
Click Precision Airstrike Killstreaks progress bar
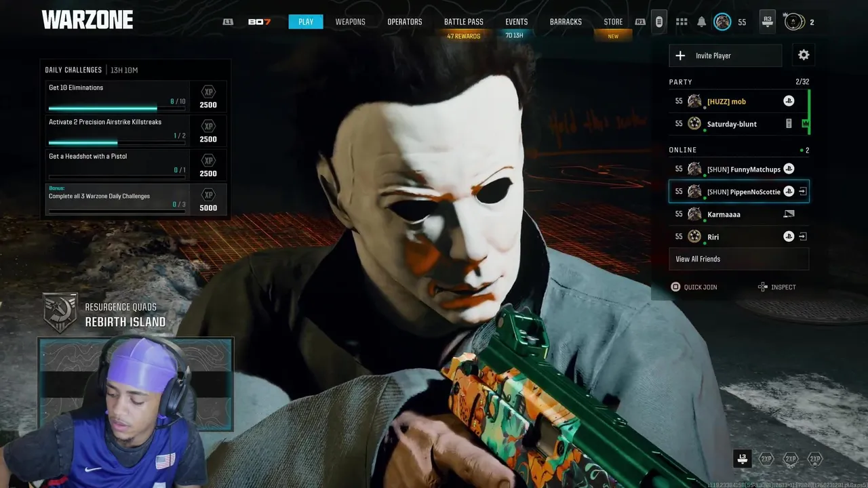coord(117,143)
